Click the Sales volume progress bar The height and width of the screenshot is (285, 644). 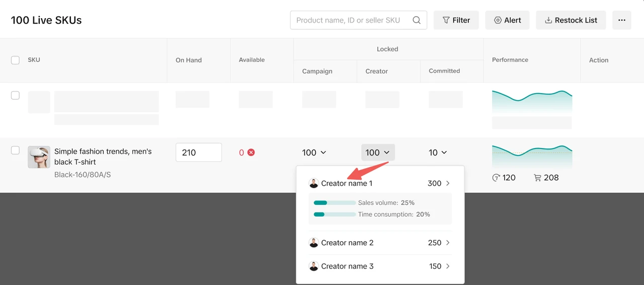335,203
